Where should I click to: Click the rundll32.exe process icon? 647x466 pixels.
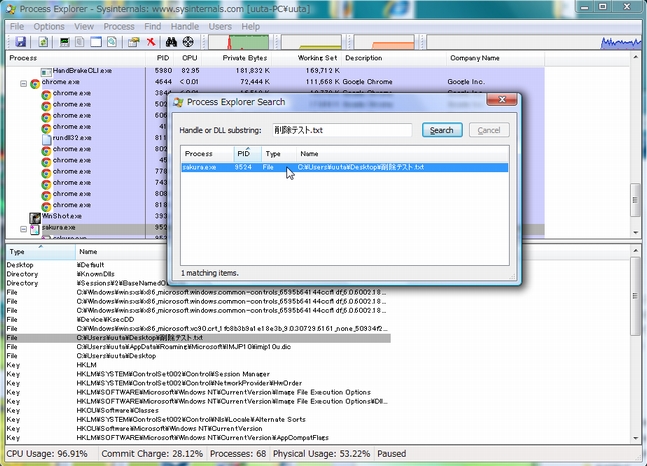pos(46,139)
